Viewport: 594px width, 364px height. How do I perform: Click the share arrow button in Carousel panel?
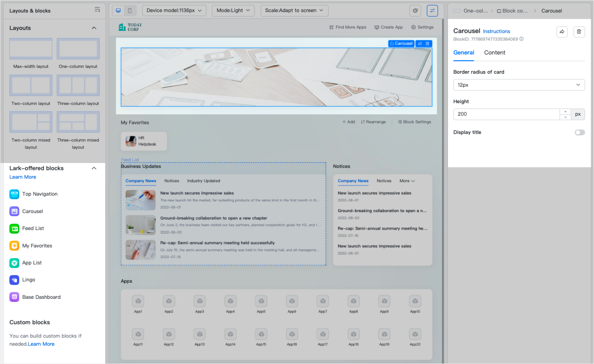click(x=562, y=32)
